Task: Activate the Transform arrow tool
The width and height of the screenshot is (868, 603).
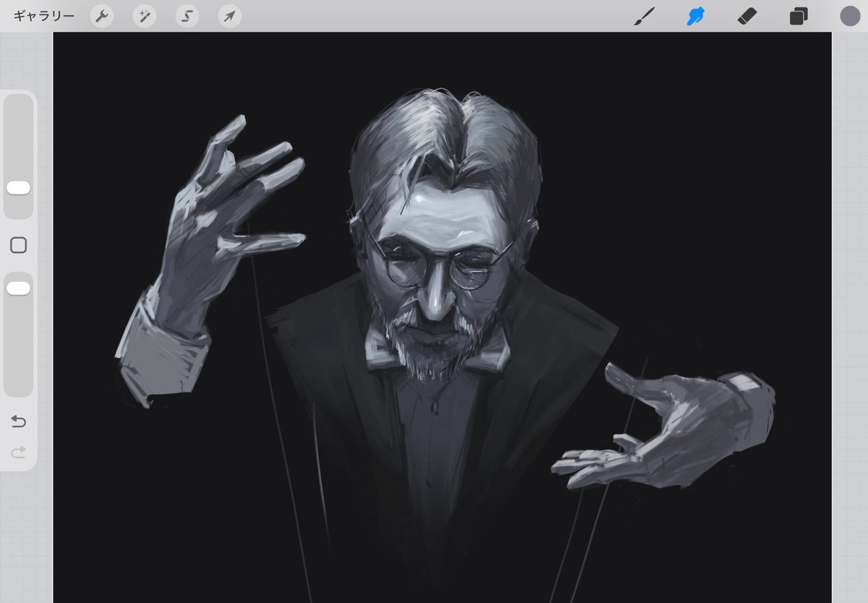Action: (x=230, y=16)
